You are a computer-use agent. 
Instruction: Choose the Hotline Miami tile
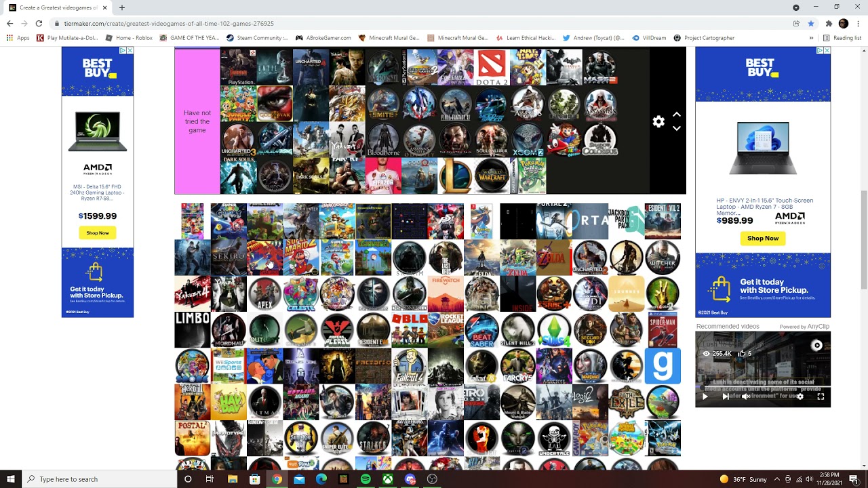[x=301, y=403]
